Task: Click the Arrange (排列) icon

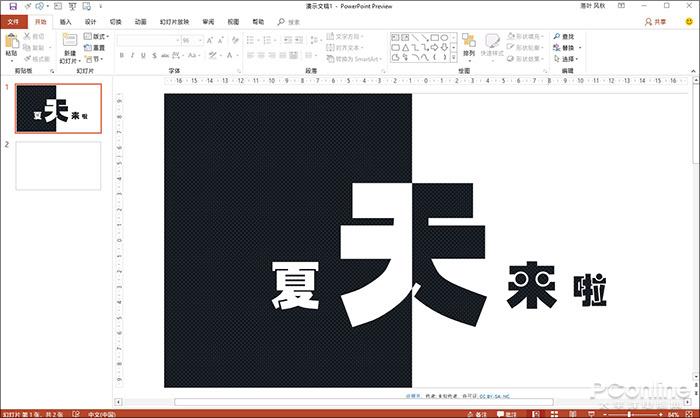Action: 468,44
